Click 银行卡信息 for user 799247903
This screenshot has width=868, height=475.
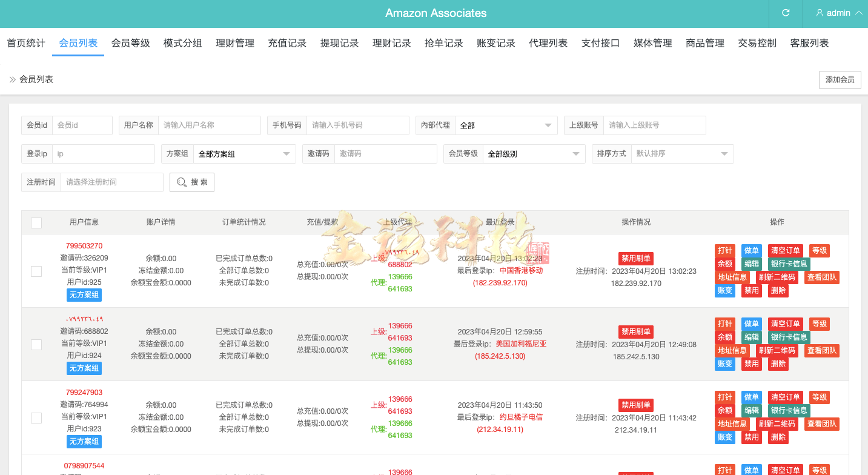(788, 410)
